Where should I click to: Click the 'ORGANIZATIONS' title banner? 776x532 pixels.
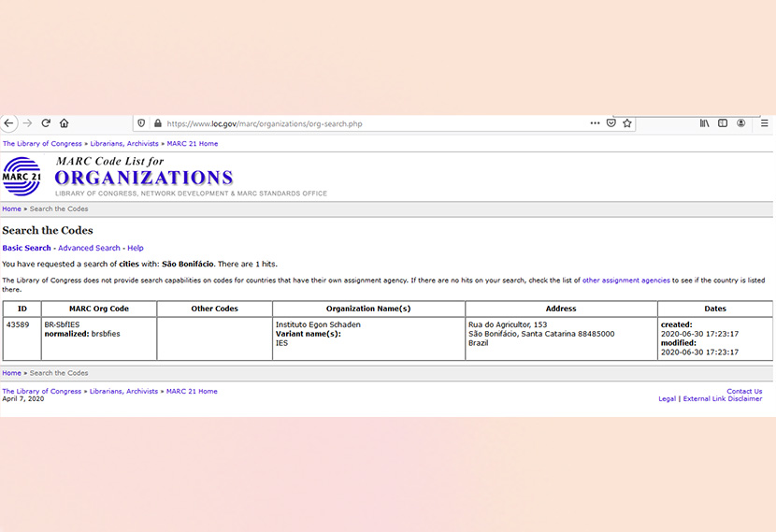point(144,178)
